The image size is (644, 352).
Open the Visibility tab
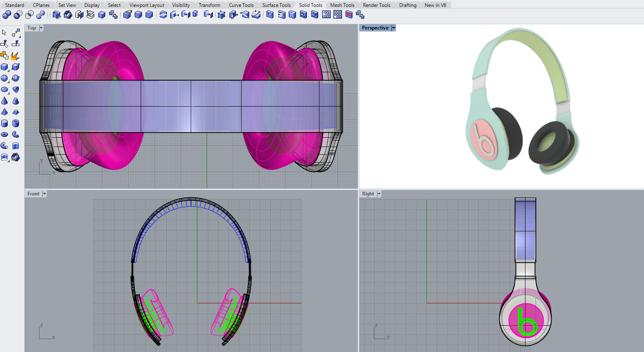tap(181, 5)
